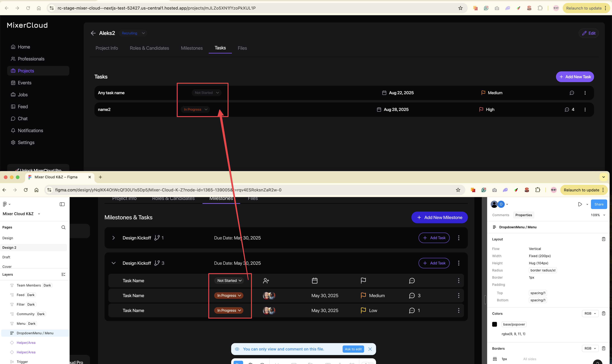Click Ask to edit button
The width and height of the screenshot is (612, 364).
[353, 349]
